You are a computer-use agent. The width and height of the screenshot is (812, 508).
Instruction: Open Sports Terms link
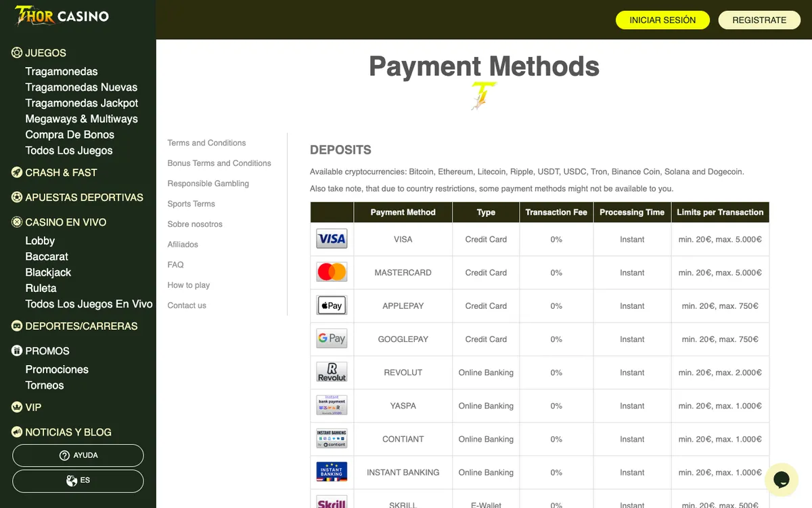[191, 204]
